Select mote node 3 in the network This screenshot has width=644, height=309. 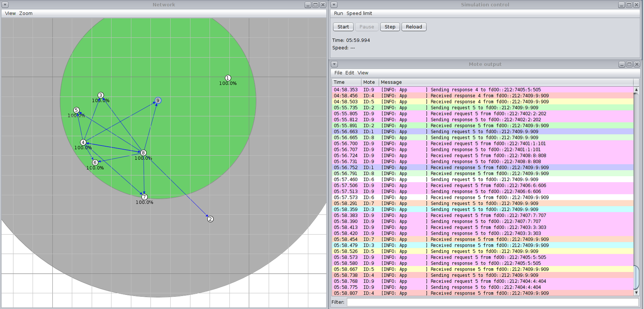101,95
